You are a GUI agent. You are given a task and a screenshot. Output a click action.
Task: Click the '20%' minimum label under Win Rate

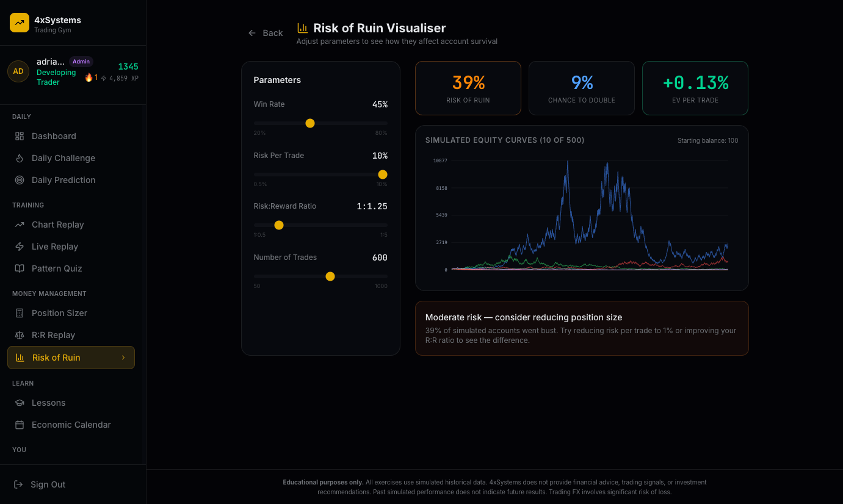point(259,133)
